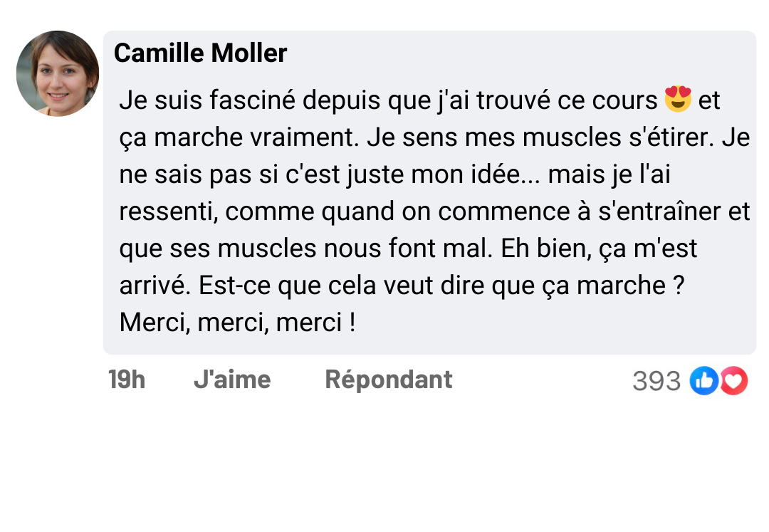Viewport: 769px width, 532px height.
Task: Click the text "Merci, merci, merci !"
Action: pos(238,323)
